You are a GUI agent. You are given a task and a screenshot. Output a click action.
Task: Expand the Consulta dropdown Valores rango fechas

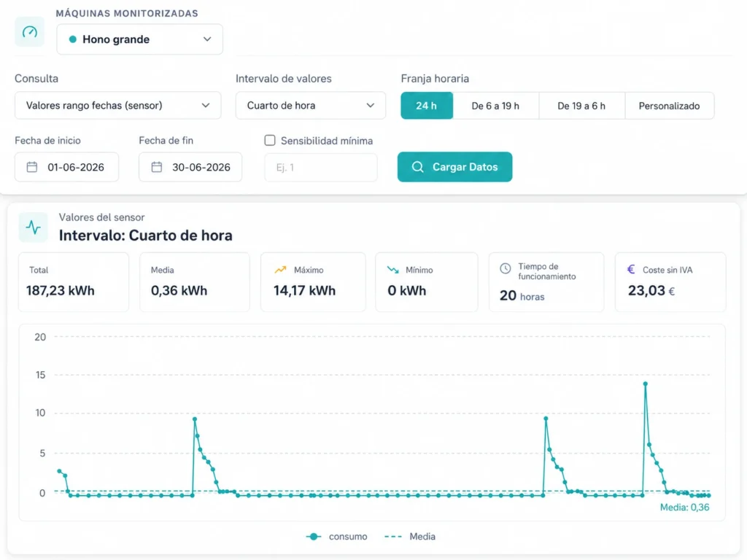pos(117,105)
